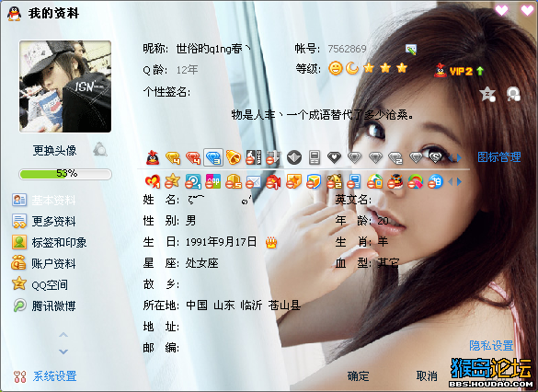538x392 pixels.
Task: Open 图标管理 link
Action: point(499,157)
